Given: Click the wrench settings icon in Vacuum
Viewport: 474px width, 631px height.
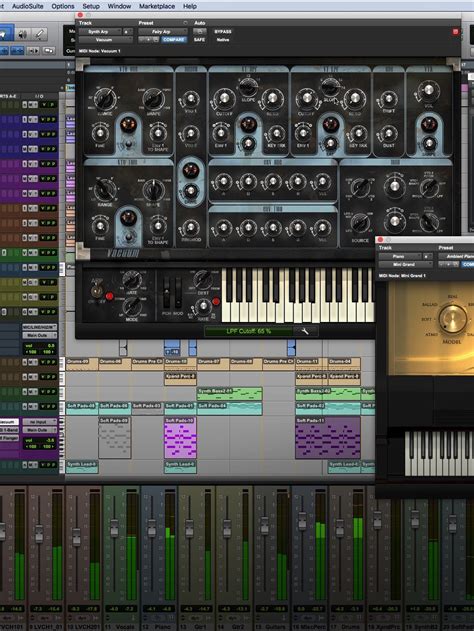Looking at the screenshot, I should pos(305,331).
